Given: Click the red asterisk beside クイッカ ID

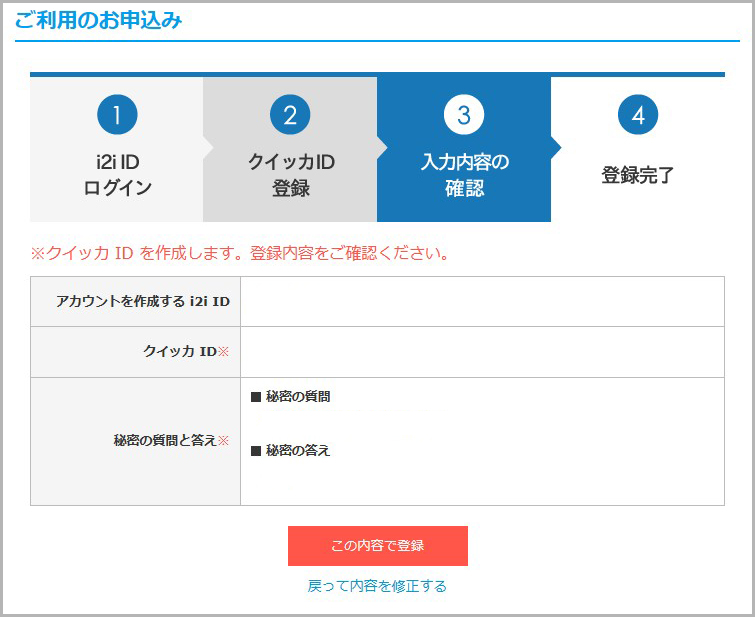Looking at the screenshot, I should (x=224, y=352).
